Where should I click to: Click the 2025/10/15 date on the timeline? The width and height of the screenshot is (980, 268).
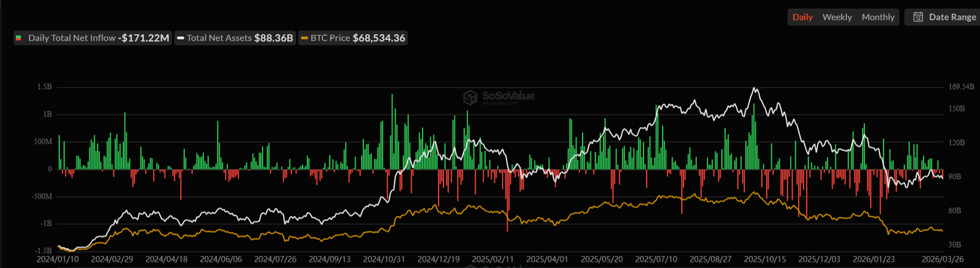[764, 259]
